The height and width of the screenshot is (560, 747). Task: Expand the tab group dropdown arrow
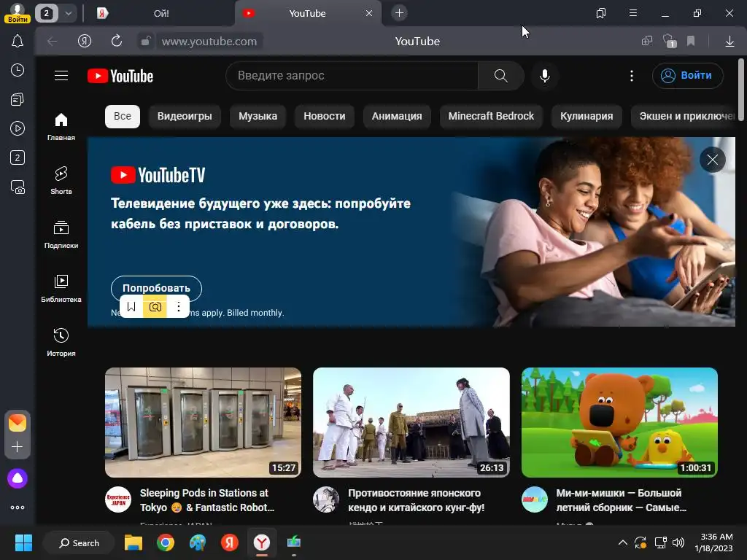coord(69,13)
